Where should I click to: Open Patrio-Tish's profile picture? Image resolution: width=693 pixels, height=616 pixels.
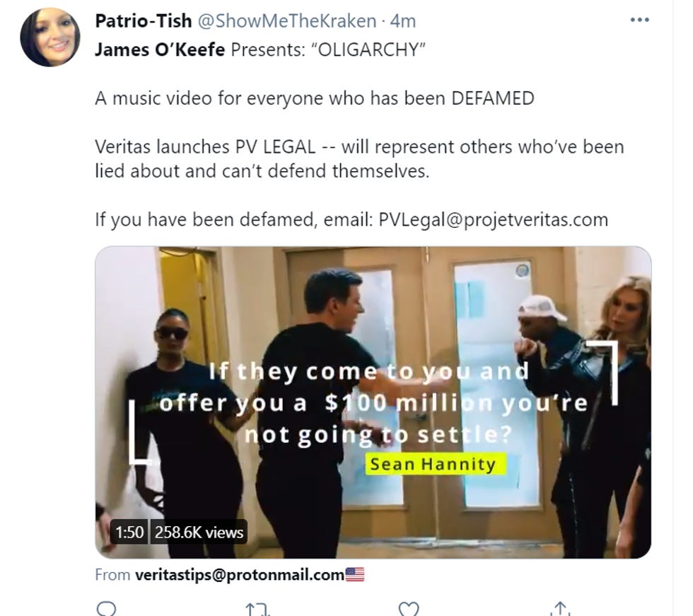point(50,37)
